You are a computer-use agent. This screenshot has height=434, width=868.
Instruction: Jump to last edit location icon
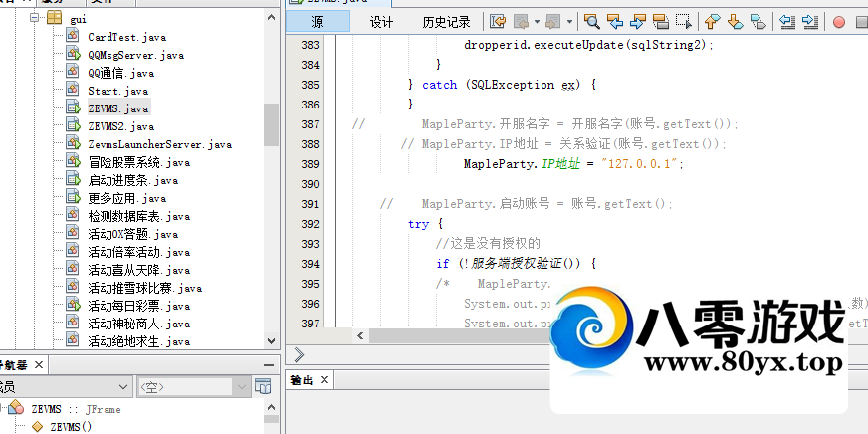coord(498,22)
